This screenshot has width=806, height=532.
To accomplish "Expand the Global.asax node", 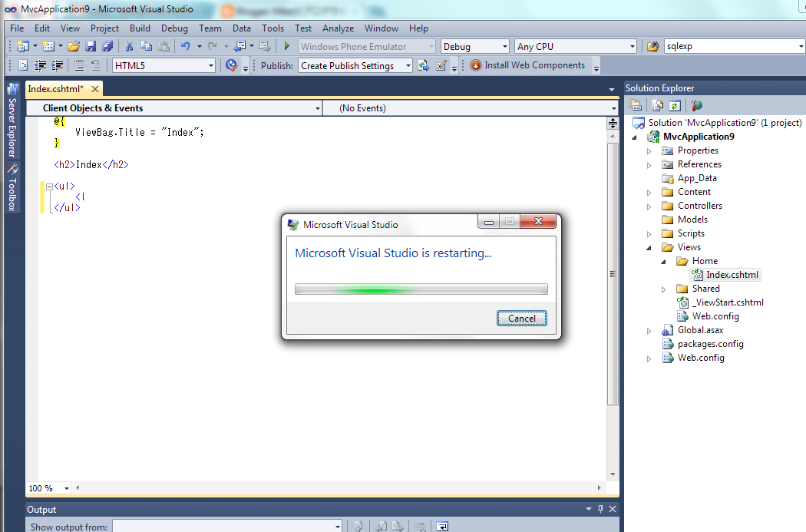I will (x=649, y=331).
